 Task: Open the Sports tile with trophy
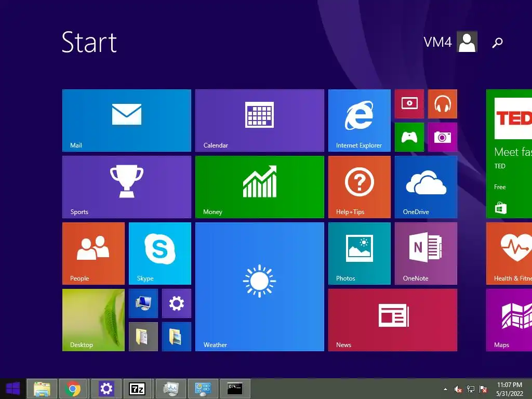(x=127, y=187)
